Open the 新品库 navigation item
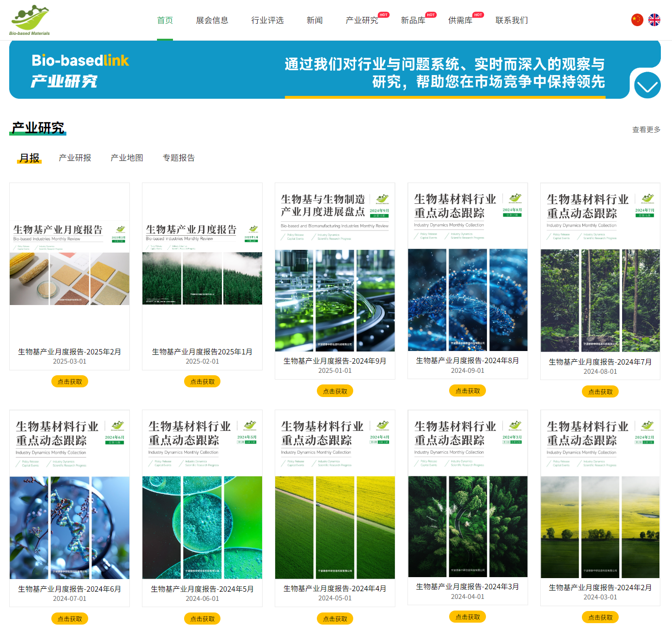 pyautogui.click(x=413, y=20)
